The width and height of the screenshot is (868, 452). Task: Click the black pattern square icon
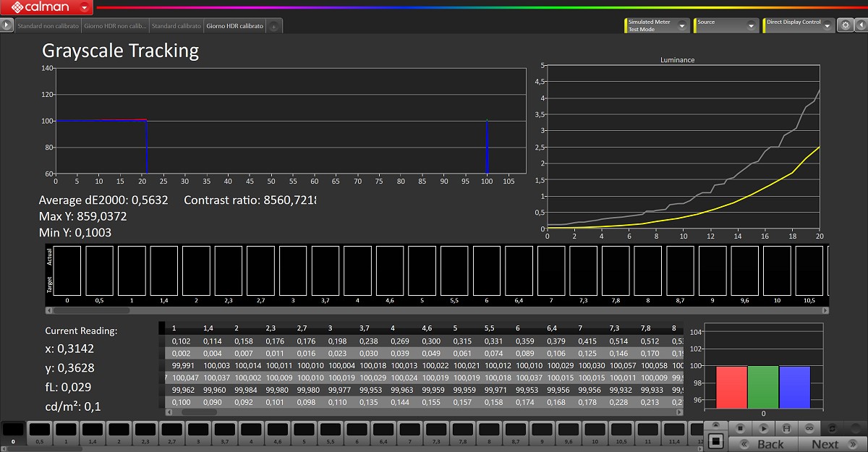[x=715, y=440]
